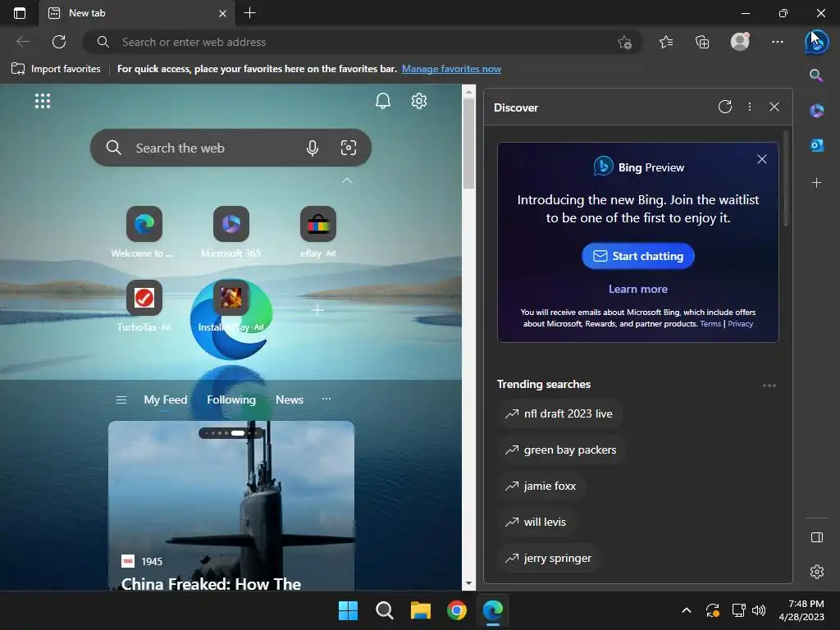The width and height of the screenshot is (840, 630).
Task: Open the Windows Start menu
Action: tap(348, 610)
